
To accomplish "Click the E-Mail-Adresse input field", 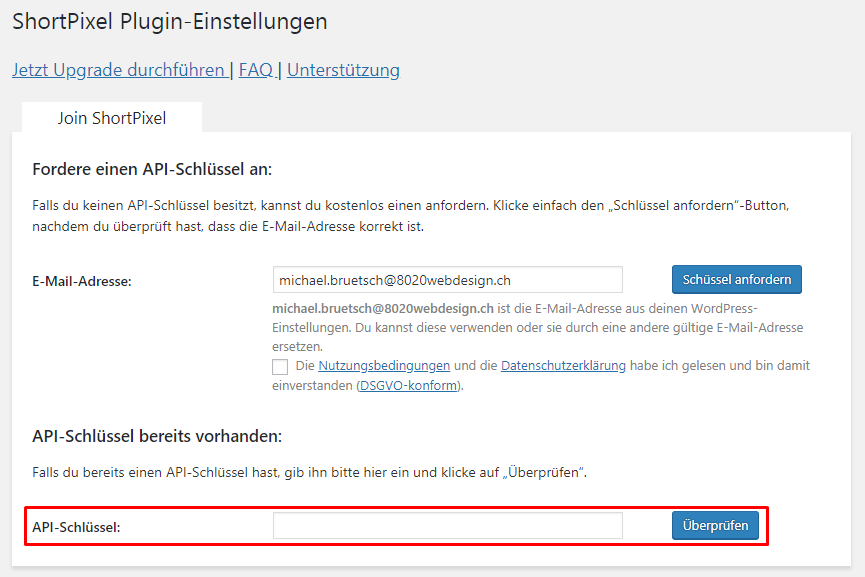I will click(x=447, y=280).
